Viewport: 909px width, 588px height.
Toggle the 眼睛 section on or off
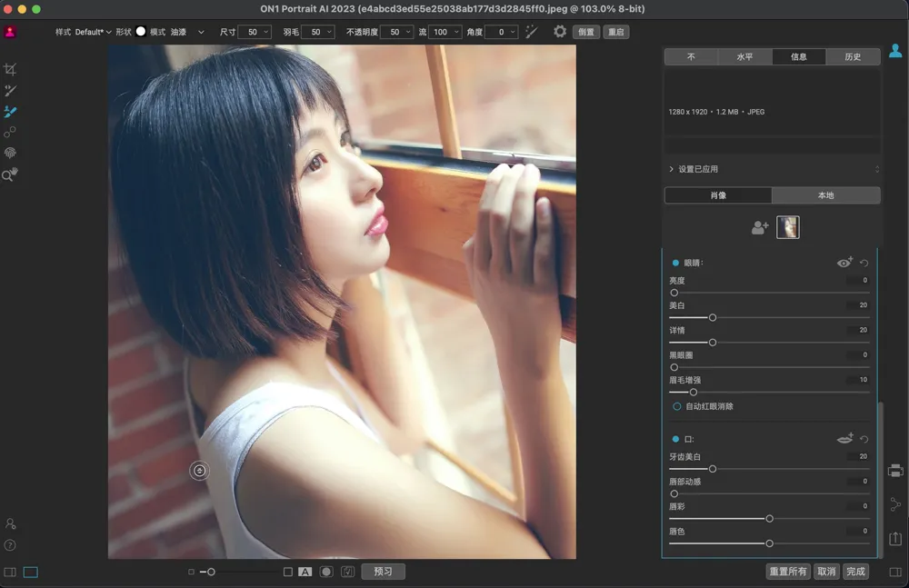(x=675, y=263)
